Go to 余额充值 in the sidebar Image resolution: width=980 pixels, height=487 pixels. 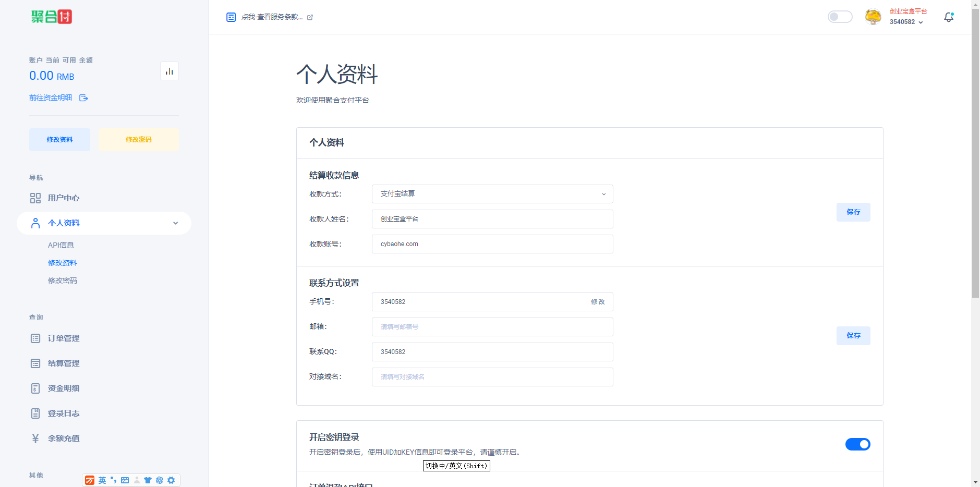pos(64,438)
